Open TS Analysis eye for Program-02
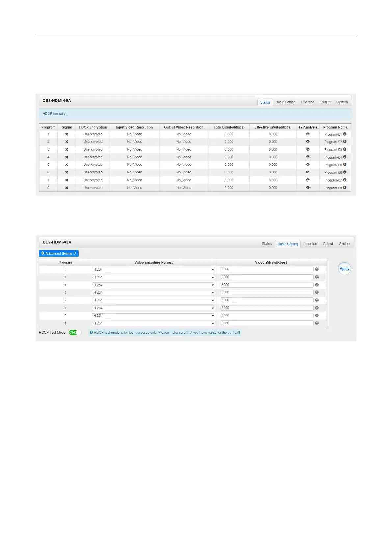 (x=308, y=141)
